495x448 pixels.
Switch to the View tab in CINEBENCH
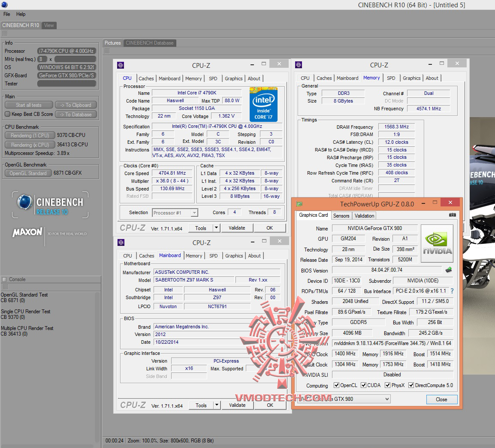(49, 25)
